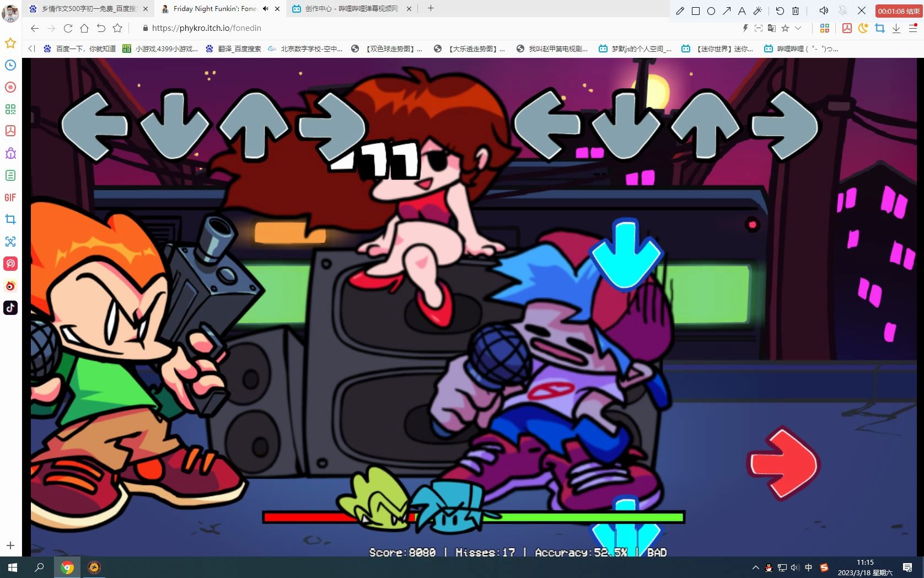Restore the recently closed tab

(x=101, y=28)
